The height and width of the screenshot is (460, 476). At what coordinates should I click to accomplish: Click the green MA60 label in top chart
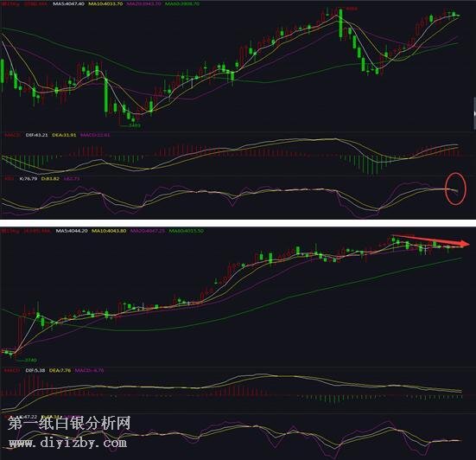pos(182,4)
